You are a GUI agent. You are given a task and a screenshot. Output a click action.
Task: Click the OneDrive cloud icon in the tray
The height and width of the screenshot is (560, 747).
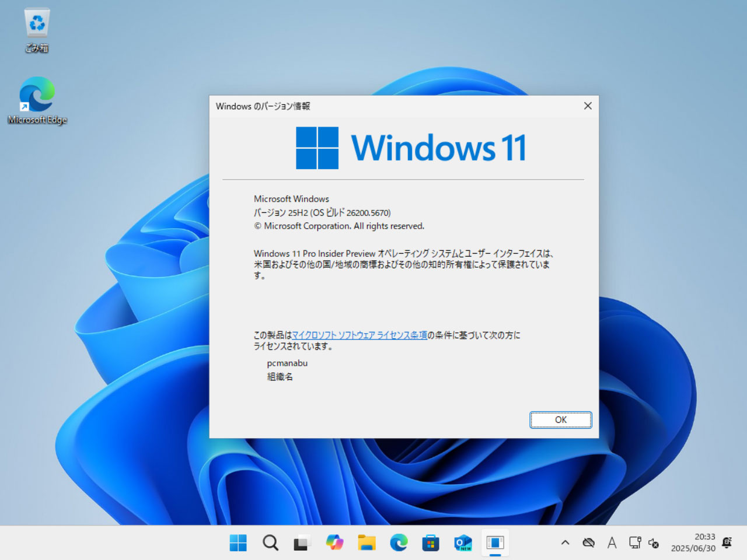pyautogui.click(x=588, y=542)
